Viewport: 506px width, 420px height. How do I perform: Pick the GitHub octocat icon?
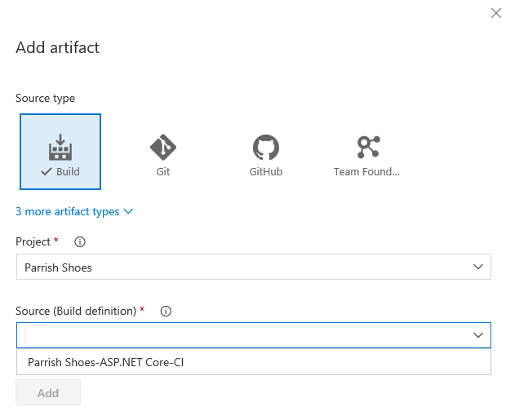265,147
